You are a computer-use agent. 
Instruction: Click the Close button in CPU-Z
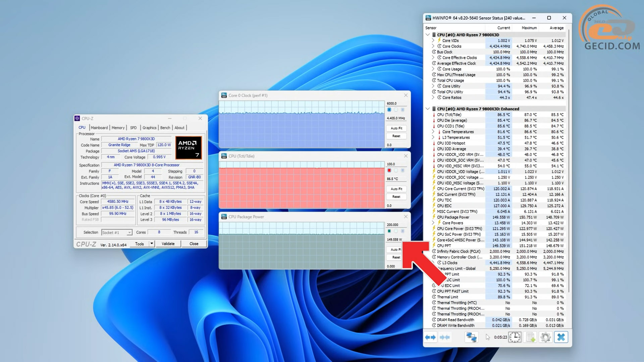coord(194,244)
